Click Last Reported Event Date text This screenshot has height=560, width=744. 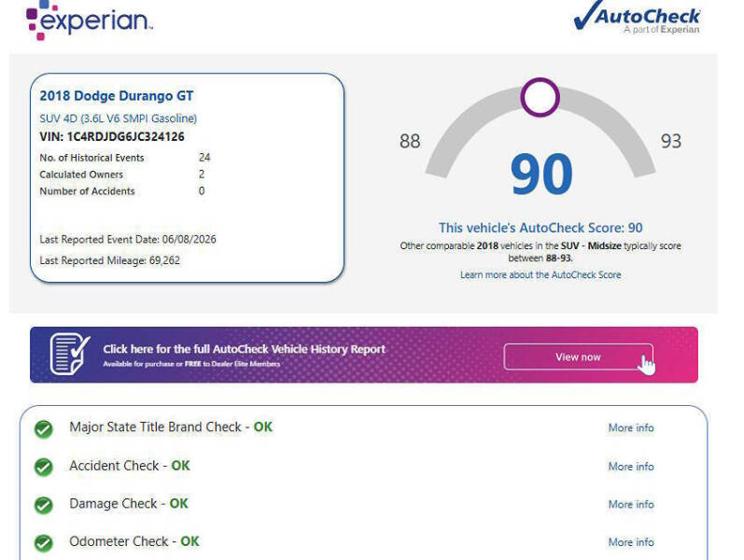128,239
